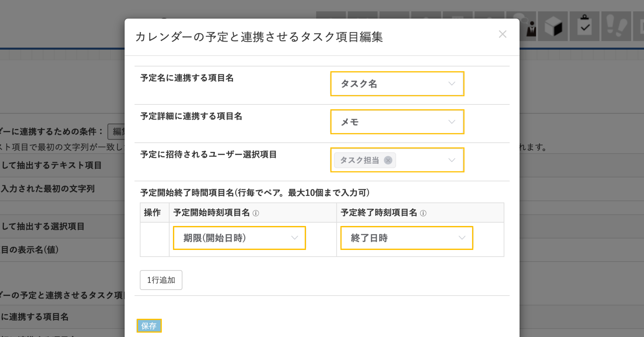Click the cube icon in background toolbar
644x337 pixels.
point(553,26)
